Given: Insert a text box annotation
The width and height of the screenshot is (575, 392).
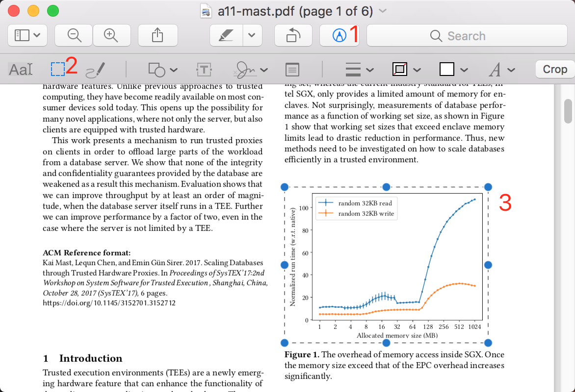Looking at the screenshot, I should coord(204,69).
